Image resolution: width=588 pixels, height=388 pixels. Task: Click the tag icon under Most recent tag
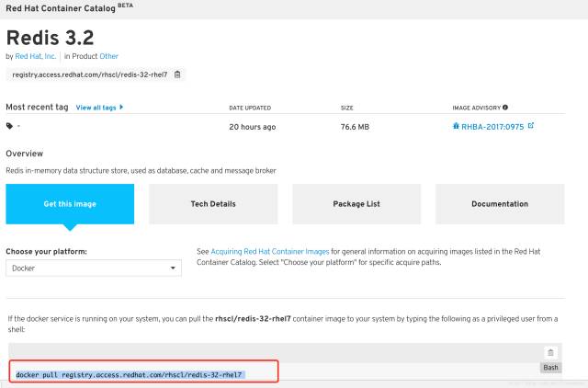[x=9, y=126]
